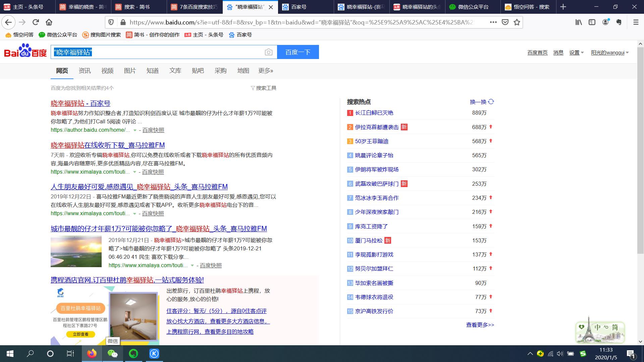This screenshot has height=362, width=644.
Task: Click the 百度一下 search button
Action: [298, 52]
